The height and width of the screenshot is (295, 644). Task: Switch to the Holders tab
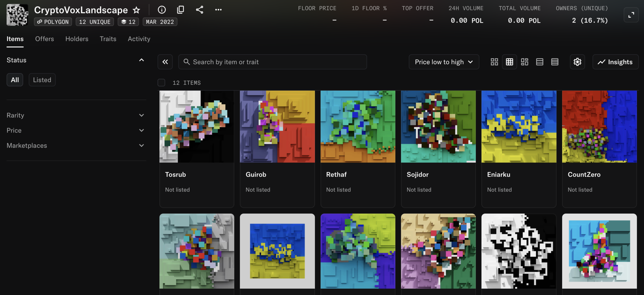tap(77, 39)
